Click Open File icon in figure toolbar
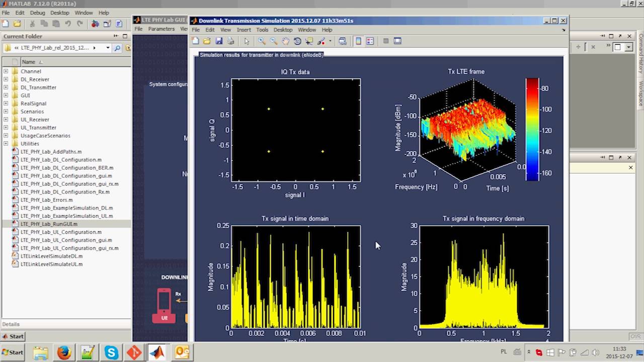 click(x=207, y=41)
